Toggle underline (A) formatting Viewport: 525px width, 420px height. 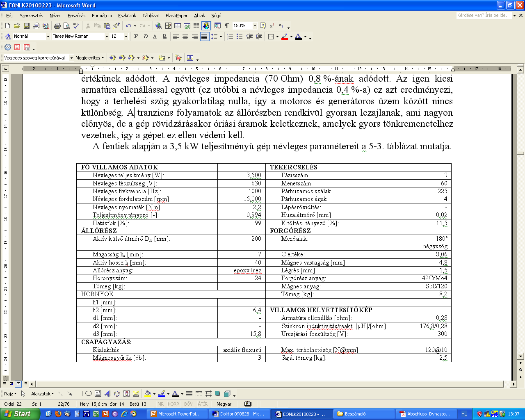155,37
